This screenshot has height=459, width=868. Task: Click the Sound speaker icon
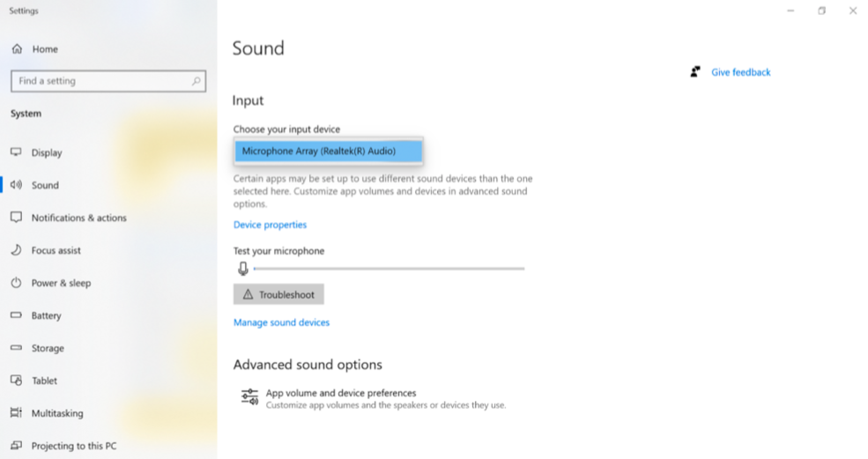click(16, 185)
